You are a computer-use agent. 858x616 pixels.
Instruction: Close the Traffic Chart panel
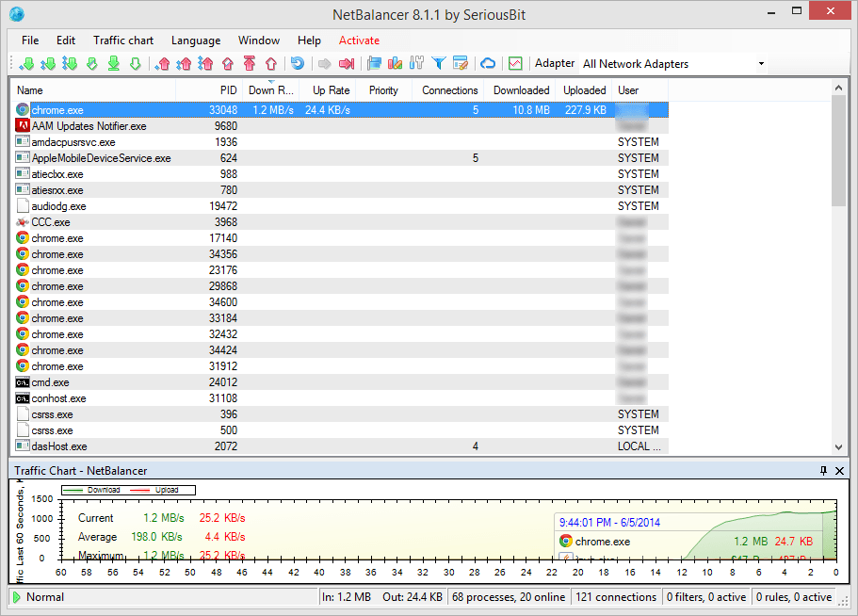coord(839,471)
